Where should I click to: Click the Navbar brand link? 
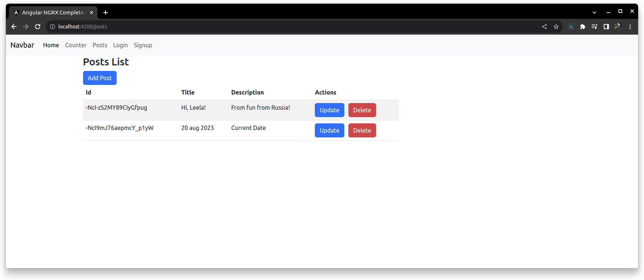pyautogui.click(x=22, y=45)
